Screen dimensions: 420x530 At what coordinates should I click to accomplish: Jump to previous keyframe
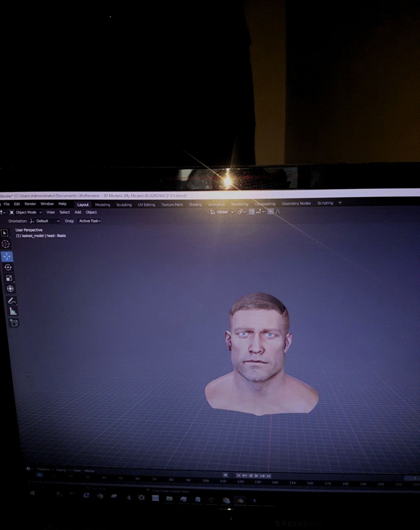click(x=244, y=475)
